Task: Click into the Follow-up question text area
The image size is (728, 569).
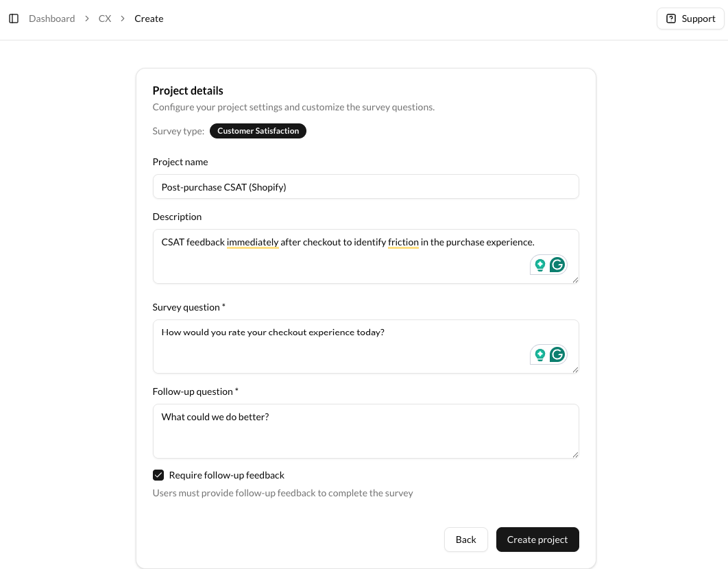Action: tap(366, 432)
